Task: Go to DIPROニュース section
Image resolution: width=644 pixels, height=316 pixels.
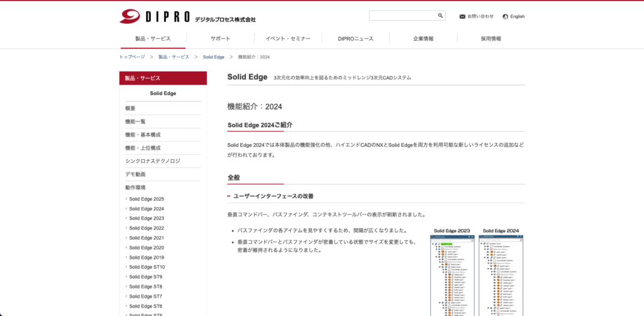Action: click(355, 38)
